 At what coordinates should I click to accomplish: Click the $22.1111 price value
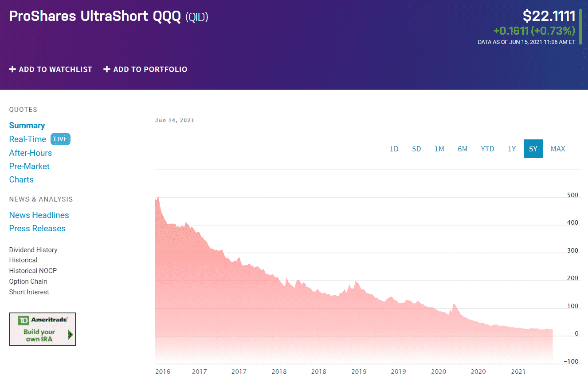coord(549,16)
